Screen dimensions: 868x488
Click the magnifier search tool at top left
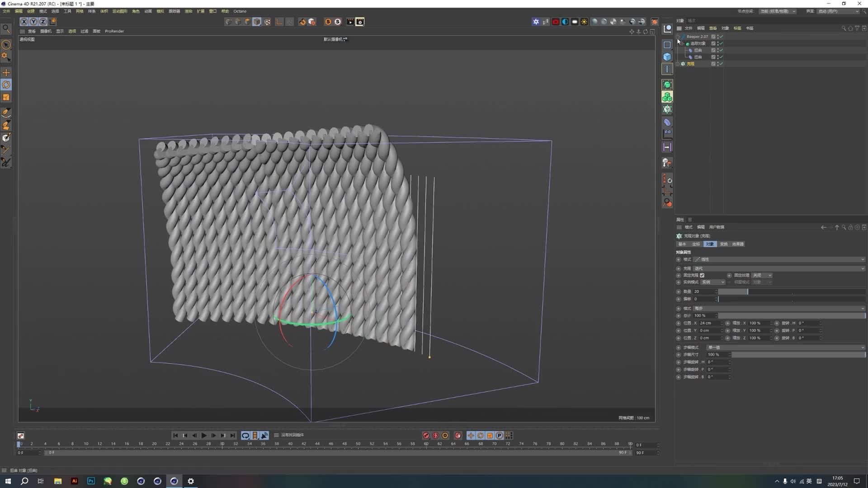pos(6,29)
